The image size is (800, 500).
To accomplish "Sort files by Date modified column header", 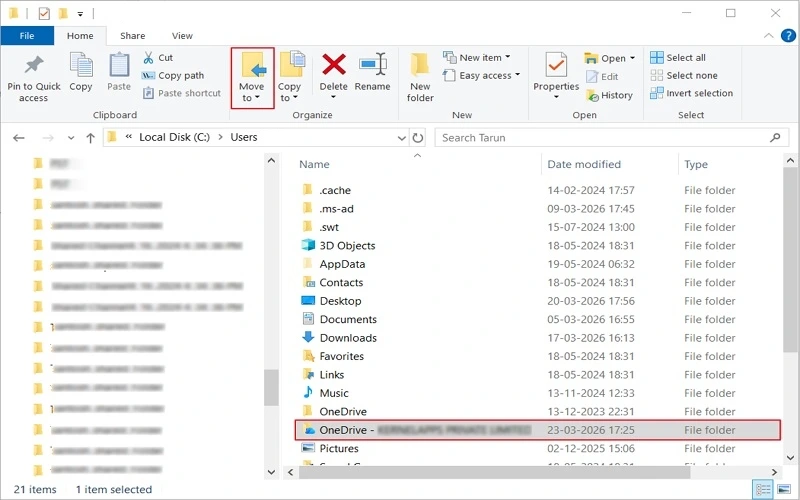I will click(x=584, y=164).
